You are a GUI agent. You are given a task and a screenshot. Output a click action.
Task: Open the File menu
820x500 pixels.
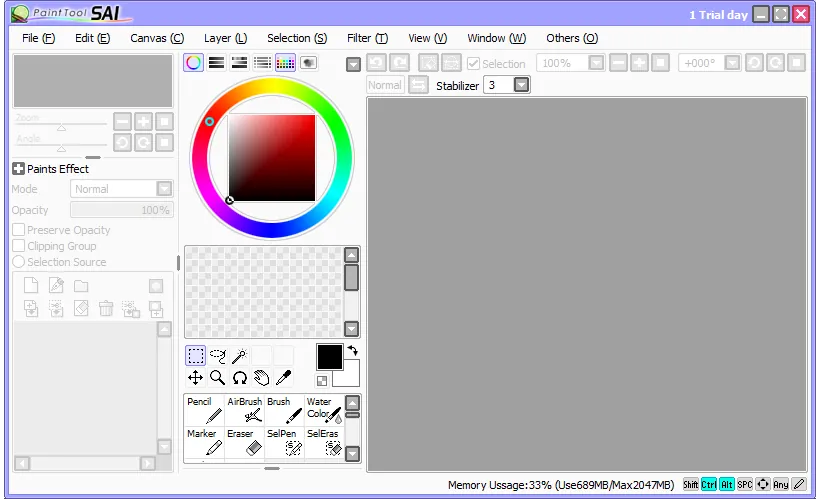(38, 38)
